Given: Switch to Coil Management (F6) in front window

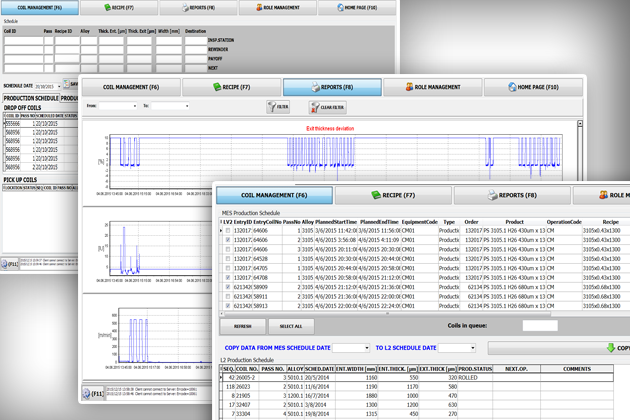Looking at the screenshot, I should (275, 196).
